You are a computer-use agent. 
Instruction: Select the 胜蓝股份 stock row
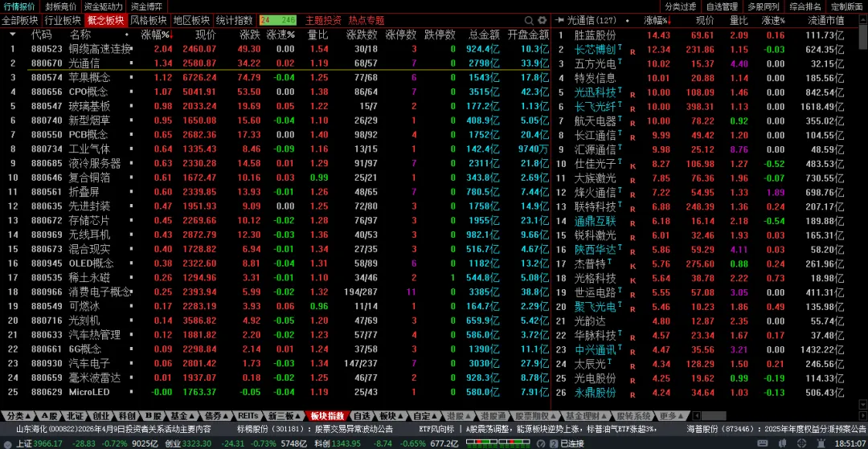pyautogui.click(x=706, y=35)
